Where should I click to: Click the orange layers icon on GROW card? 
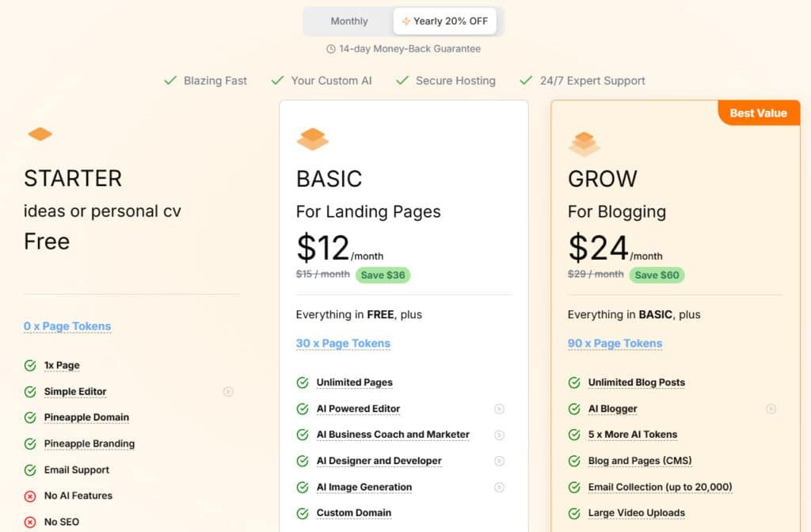[584, 143]
